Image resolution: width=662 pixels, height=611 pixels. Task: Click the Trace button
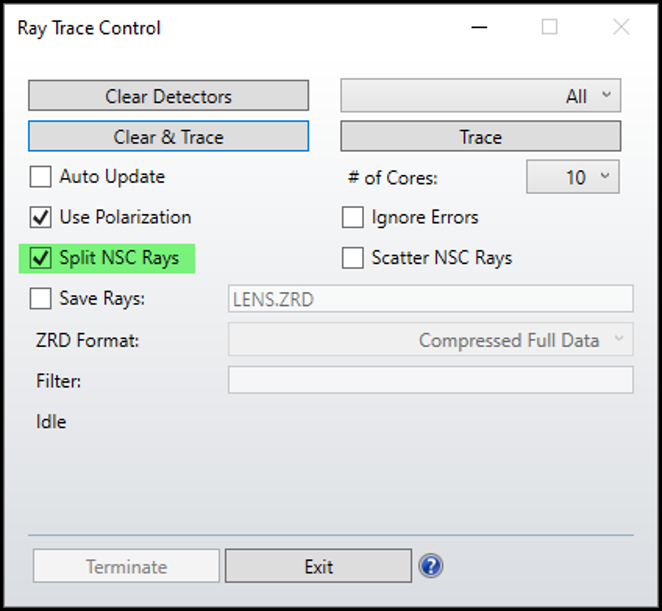(x=480, y=136)
